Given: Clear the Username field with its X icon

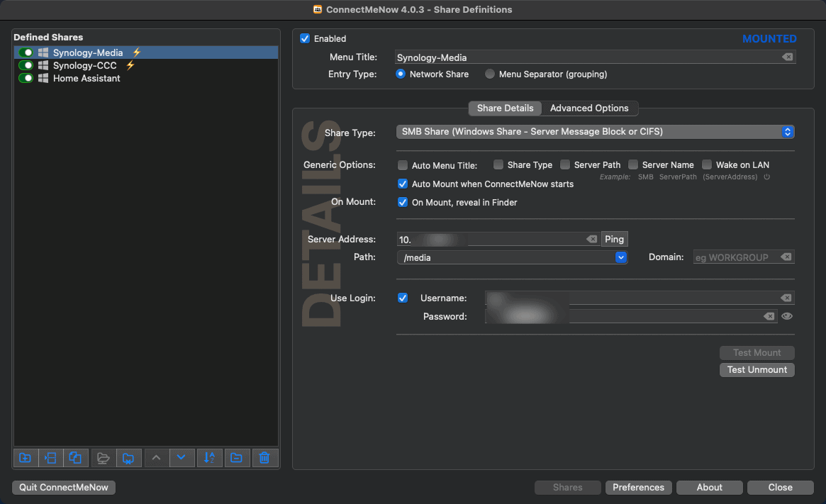Looking at the screenshot, I should pos(786,298).
